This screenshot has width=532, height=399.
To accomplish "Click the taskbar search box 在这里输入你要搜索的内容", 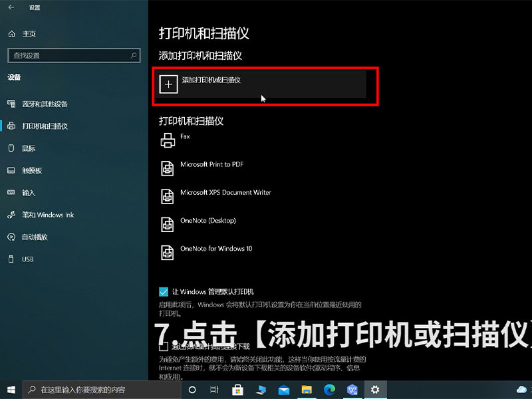I will 102,390.
